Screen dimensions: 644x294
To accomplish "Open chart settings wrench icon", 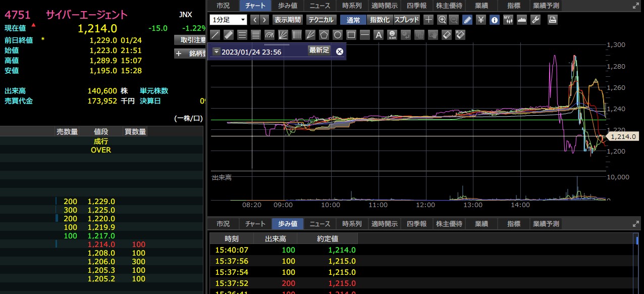I will 535,20.
